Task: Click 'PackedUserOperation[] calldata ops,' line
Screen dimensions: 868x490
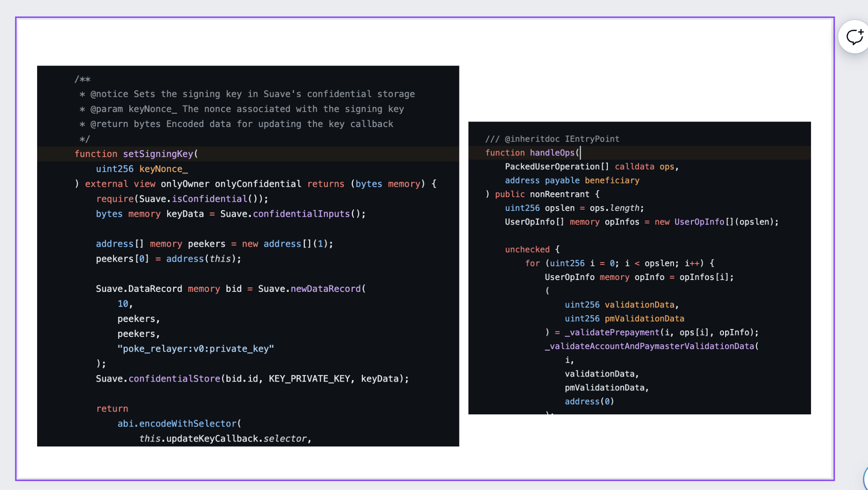Action: pos(592,167)
